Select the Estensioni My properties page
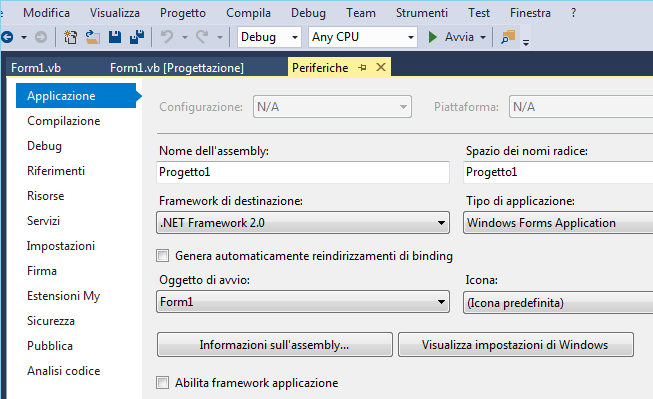653x399 pixels. coord(63,296)
